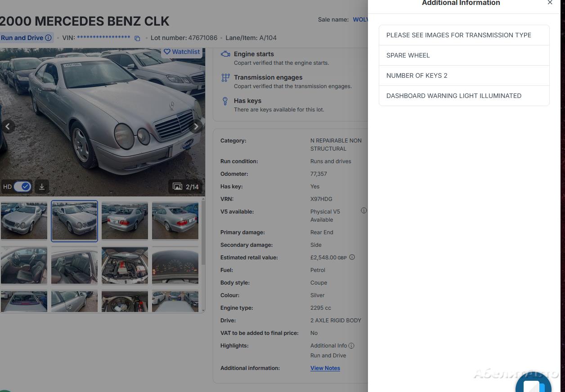Image resolution: width=565 pixels, height=392 pixels.
Task: Click the V5 available info icon
Action: coord(364,210)
